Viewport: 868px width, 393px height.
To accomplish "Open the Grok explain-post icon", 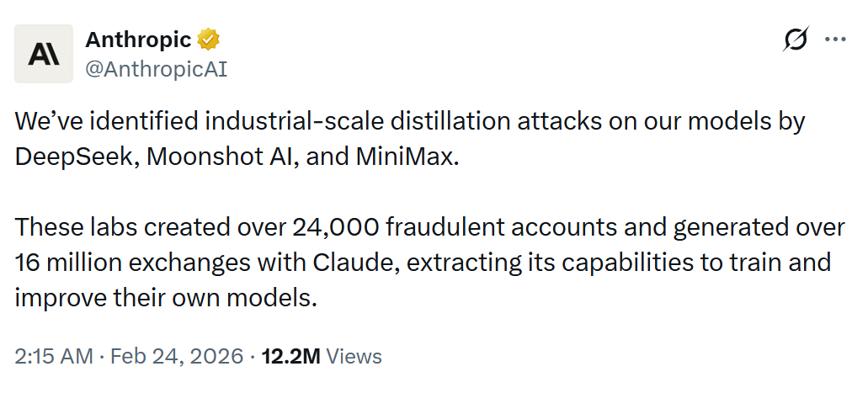I will 795,40.
